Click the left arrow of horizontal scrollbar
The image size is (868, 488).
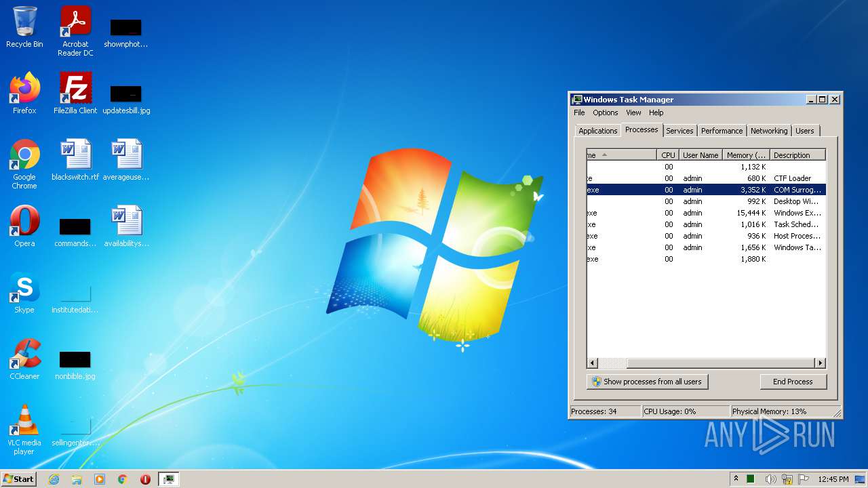592,363
